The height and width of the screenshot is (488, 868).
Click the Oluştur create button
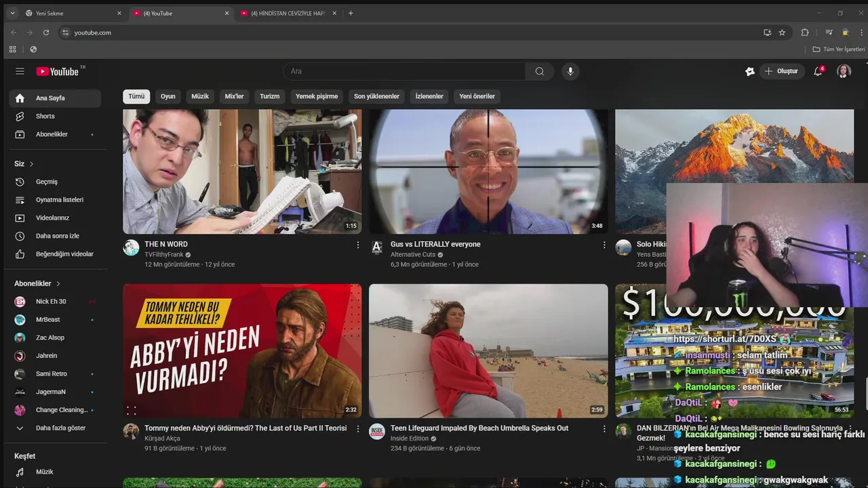[782, 71]
